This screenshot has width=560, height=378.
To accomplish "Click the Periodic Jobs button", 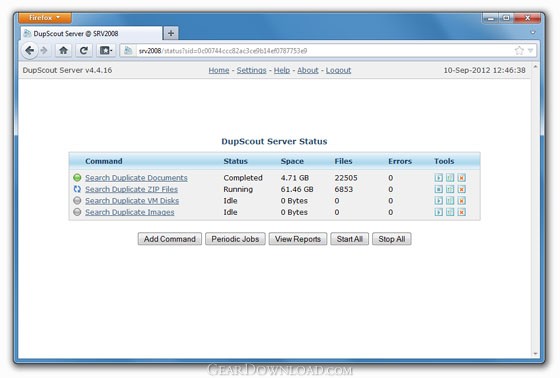I will [x=235, y=239].
